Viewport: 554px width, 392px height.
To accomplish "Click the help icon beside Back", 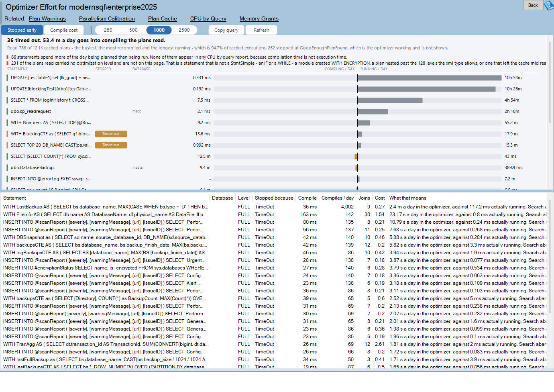I will (549, 5).
